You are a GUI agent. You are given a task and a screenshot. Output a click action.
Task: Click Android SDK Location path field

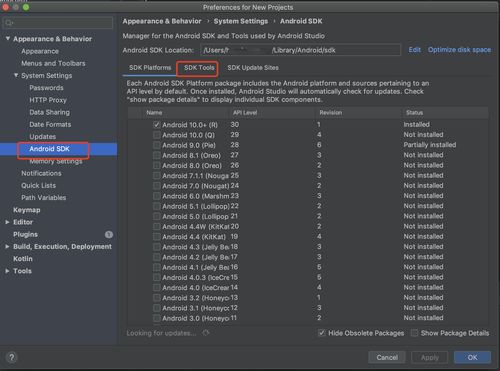coord(300,50)
